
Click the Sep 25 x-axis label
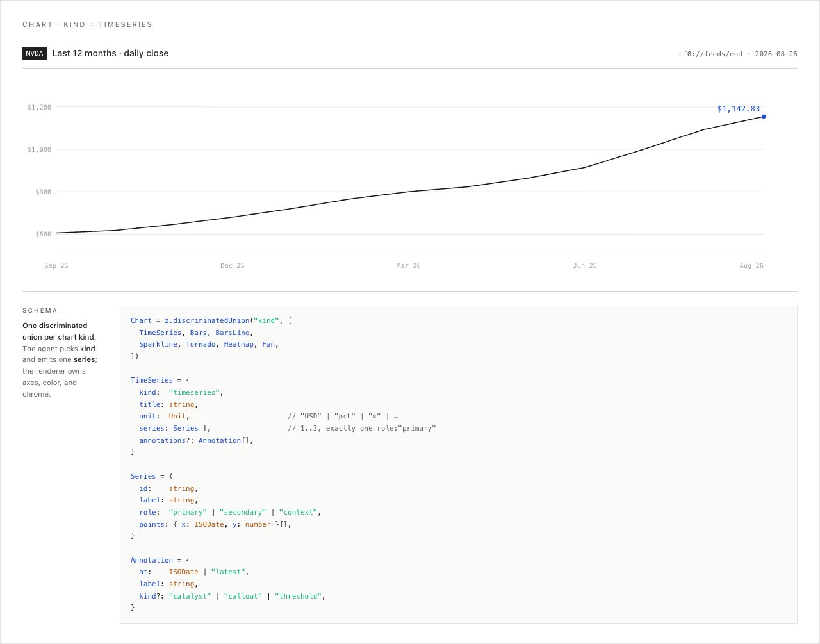point(56,265)
